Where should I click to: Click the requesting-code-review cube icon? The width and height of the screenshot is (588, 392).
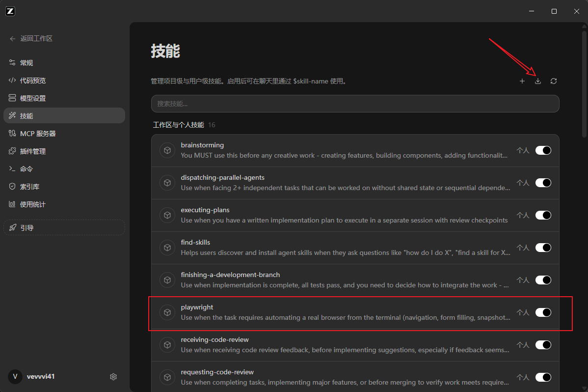coord(167,377)
